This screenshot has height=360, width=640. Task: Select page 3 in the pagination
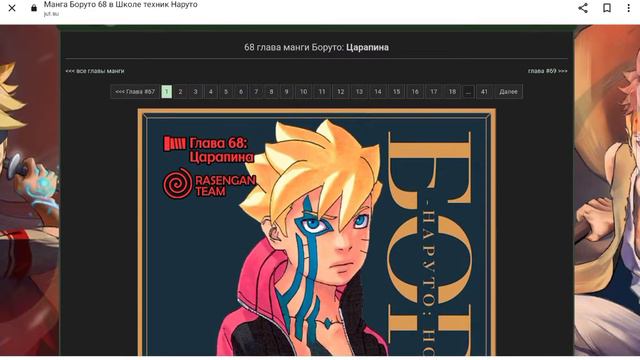coord(196,92)
